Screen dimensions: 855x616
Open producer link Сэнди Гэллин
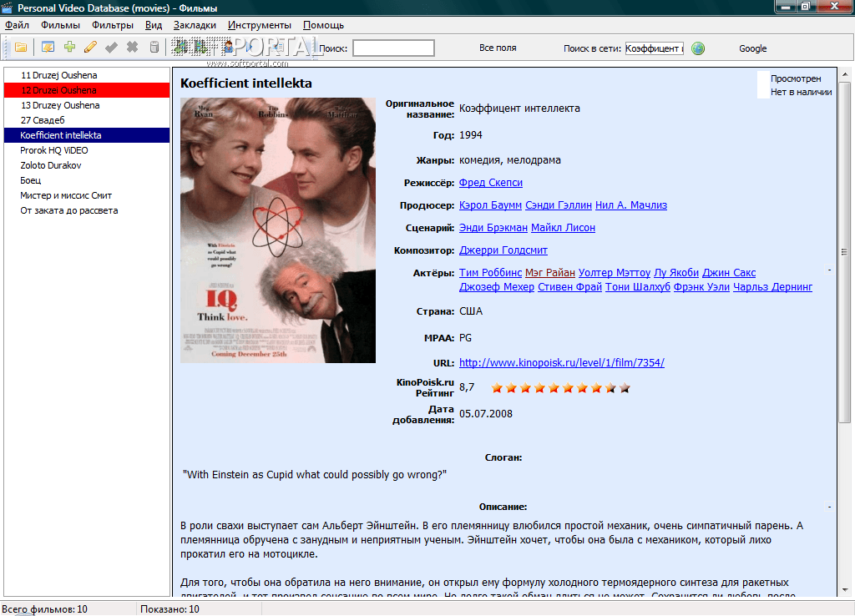pos(559,205)
